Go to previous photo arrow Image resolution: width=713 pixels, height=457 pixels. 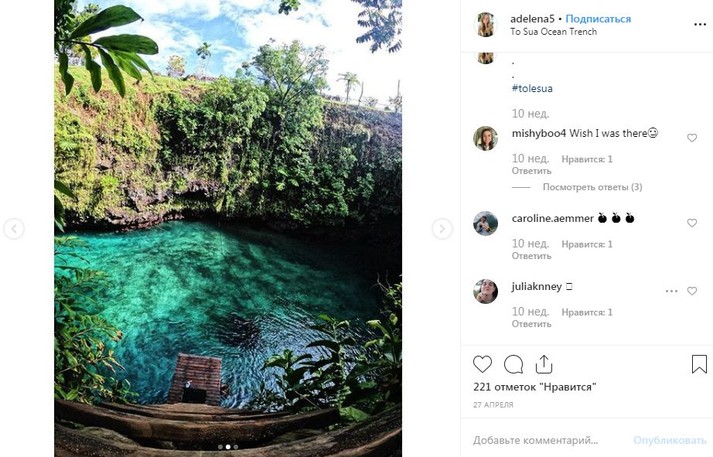14,229
